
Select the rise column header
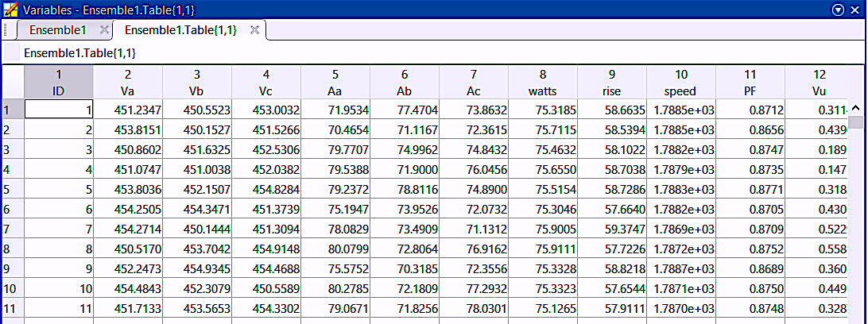tap(612, 83)
